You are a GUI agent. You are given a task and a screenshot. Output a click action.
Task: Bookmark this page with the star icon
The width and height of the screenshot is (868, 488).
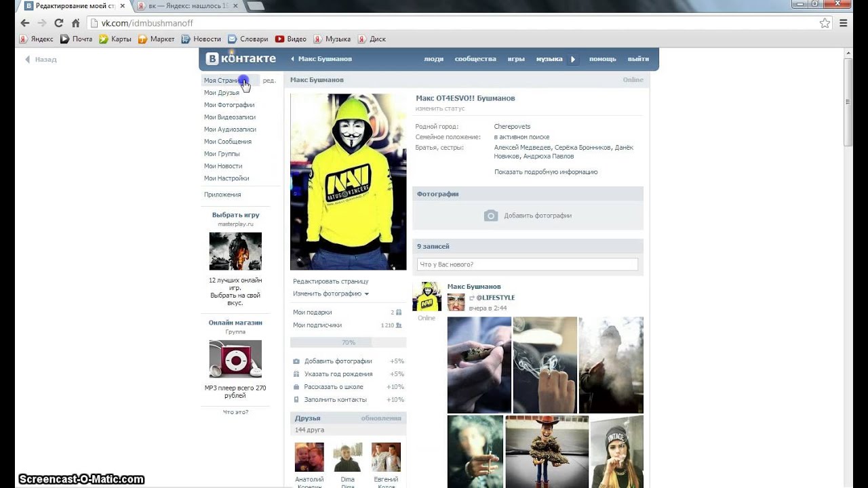(x=825, y=23)
